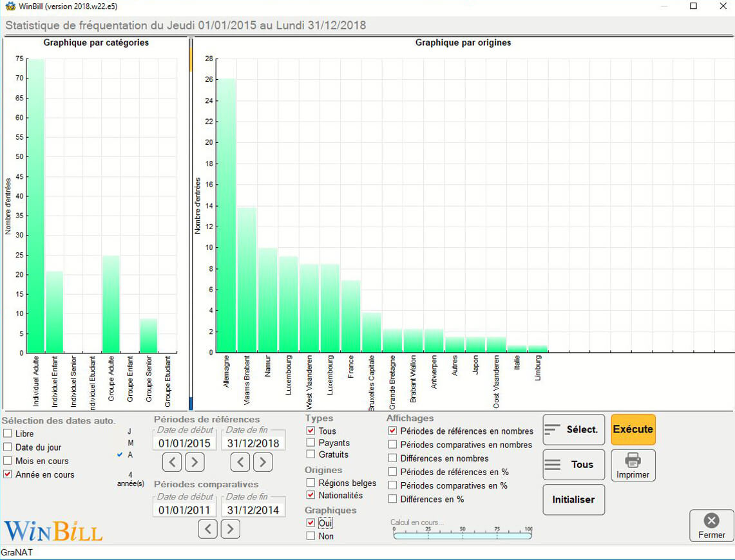
Task: Close the window with Fermer
Action: pyautogui.click(x=711, y=526)
